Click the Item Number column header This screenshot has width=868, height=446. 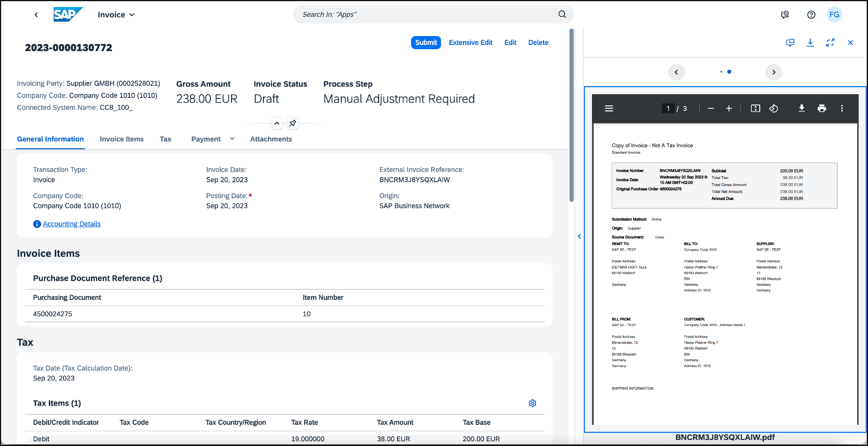[x=323, y=297]
